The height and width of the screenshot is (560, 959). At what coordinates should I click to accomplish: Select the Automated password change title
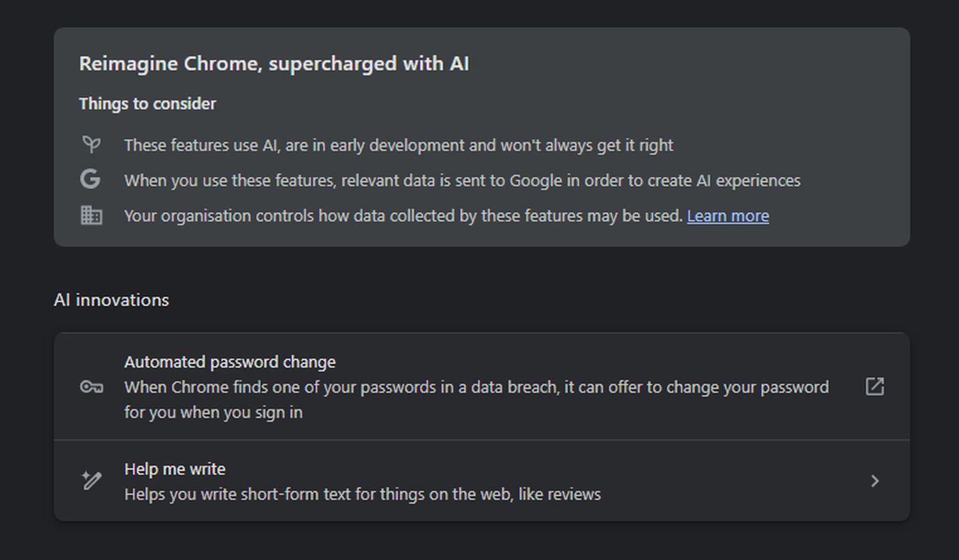click(230, 362)
